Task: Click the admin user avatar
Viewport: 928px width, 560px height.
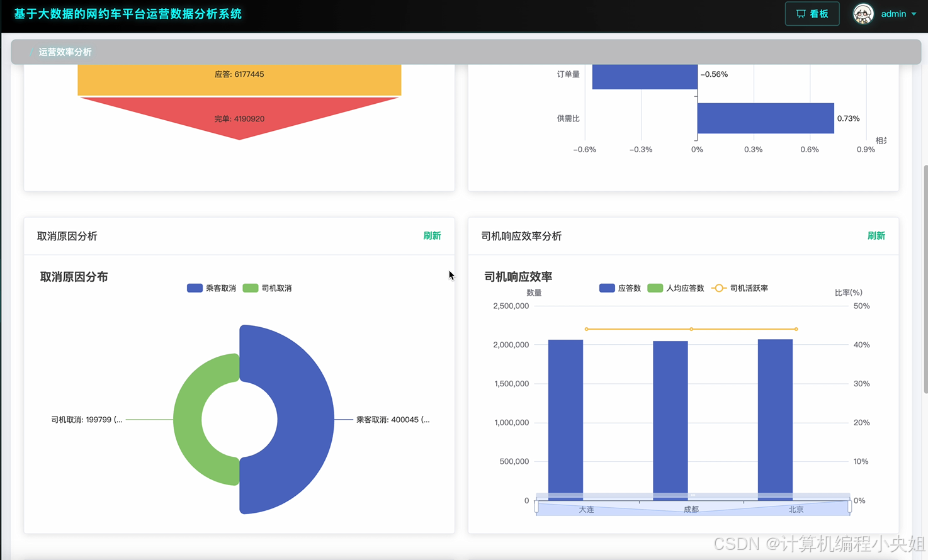Action: tap(863, 14)
